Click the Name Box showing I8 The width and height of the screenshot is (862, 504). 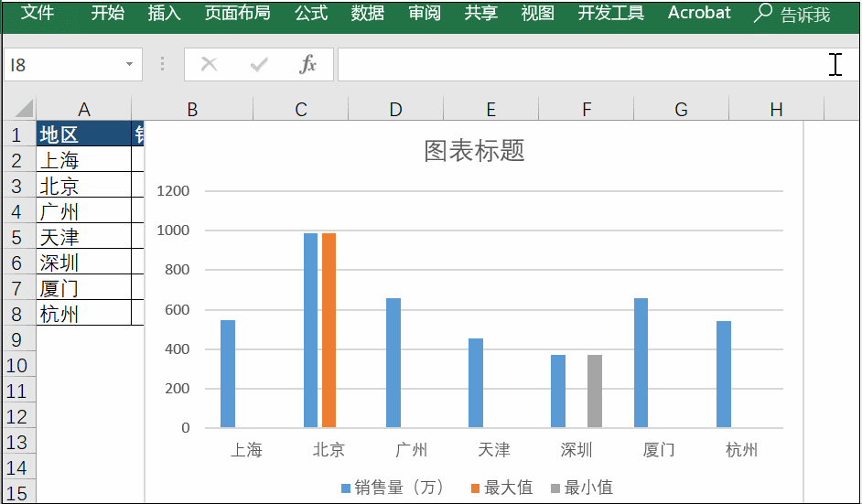pyautogui.click(x=73, y=65)
